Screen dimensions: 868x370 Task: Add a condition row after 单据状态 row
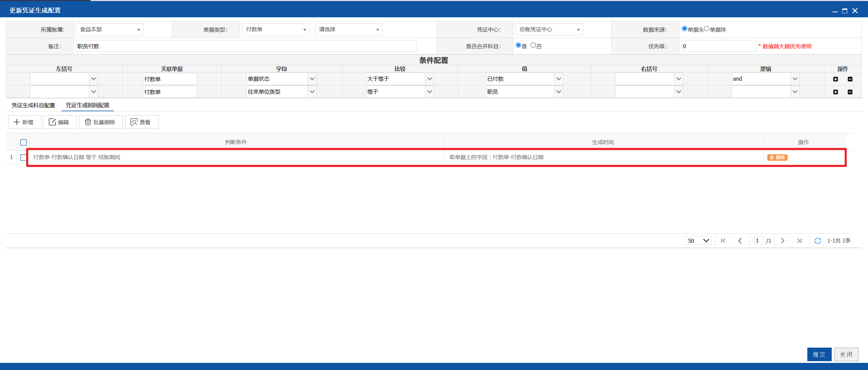pos(835,79)
